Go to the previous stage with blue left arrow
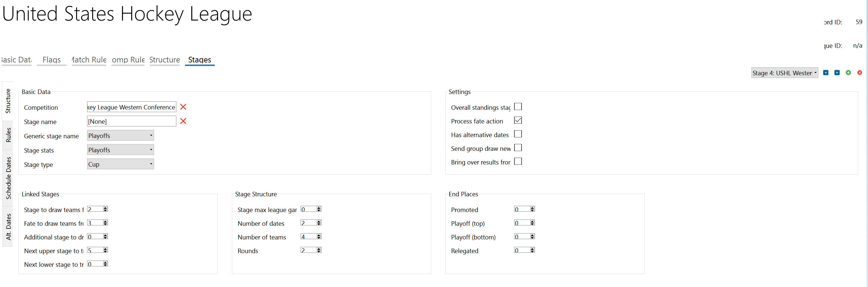This screenshot has height=287, width=868. click(825, 73)
